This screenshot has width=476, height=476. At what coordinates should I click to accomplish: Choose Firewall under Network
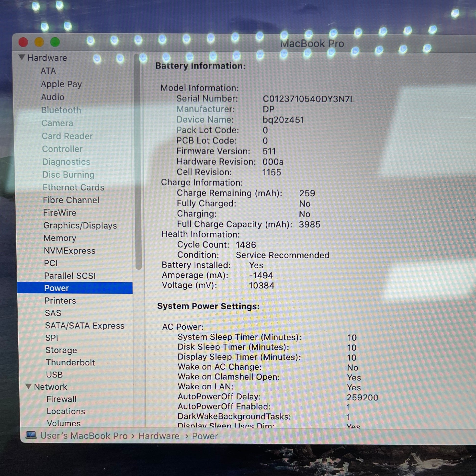click(x=61, y=399)
